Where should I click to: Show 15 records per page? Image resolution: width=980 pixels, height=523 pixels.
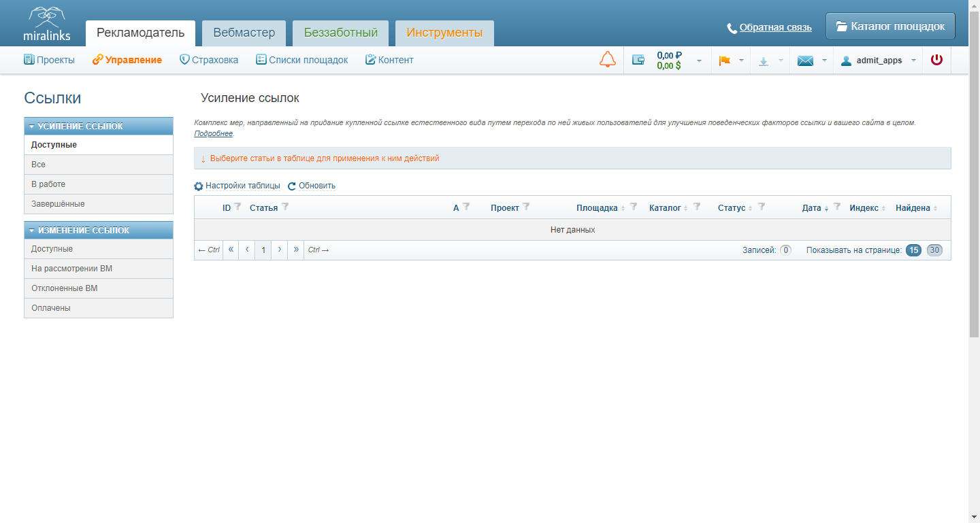[913, 250]
